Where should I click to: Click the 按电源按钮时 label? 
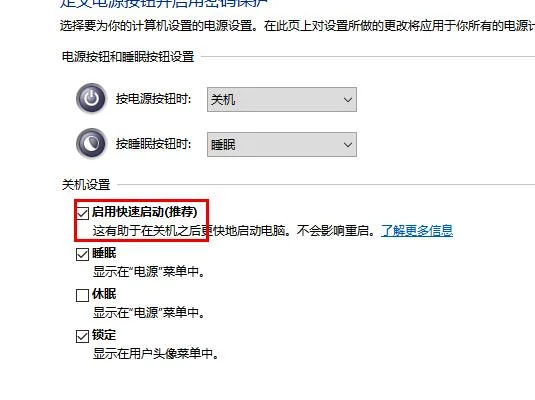pos(154,99)
